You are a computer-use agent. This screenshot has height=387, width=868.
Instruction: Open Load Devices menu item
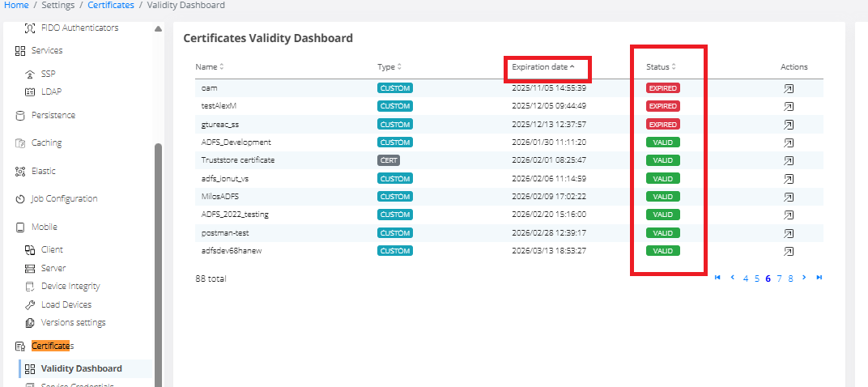point(66,305)
